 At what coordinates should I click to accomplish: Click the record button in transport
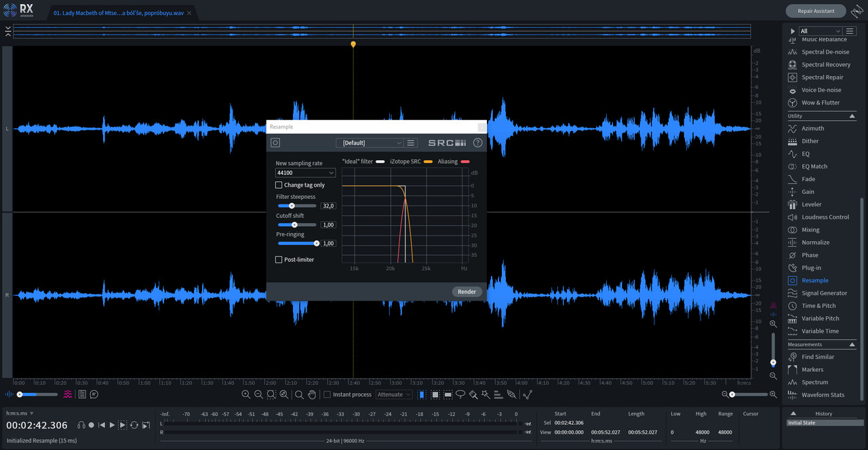[92, 425]
